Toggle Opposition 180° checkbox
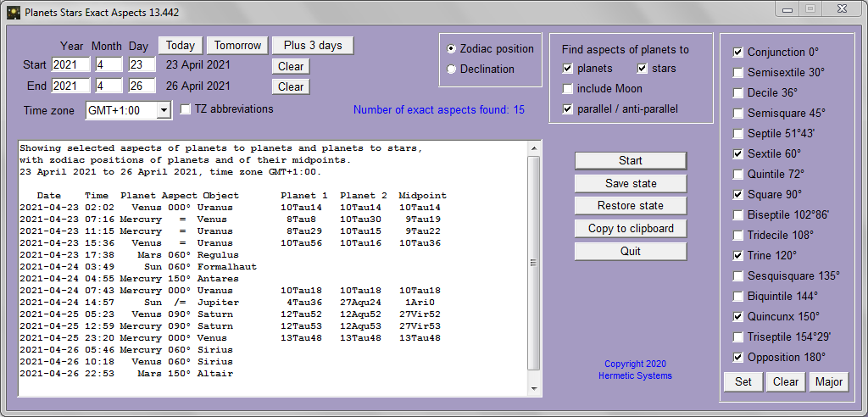The image size is (868, 417). (x=738, y=357)
